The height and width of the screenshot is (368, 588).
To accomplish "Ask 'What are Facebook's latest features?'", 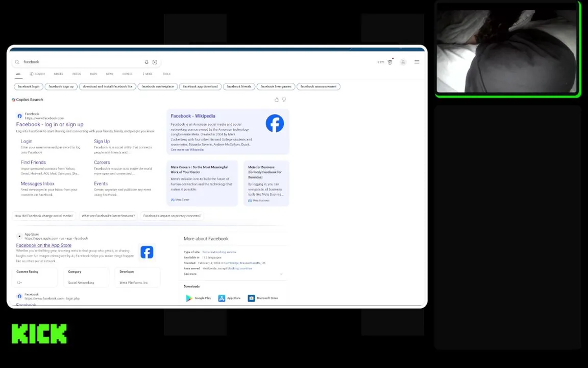I will 108,216.
